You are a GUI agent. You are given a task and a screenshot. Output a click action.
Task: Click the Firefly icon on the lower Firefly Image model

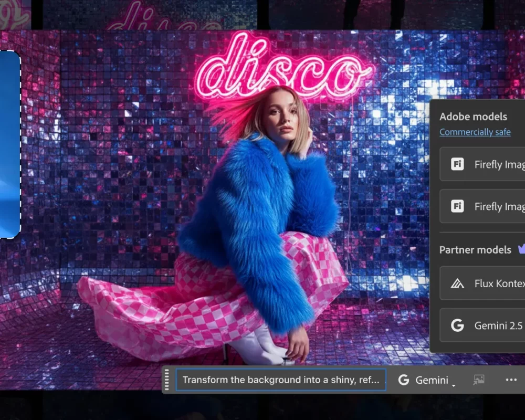[457, 206]
